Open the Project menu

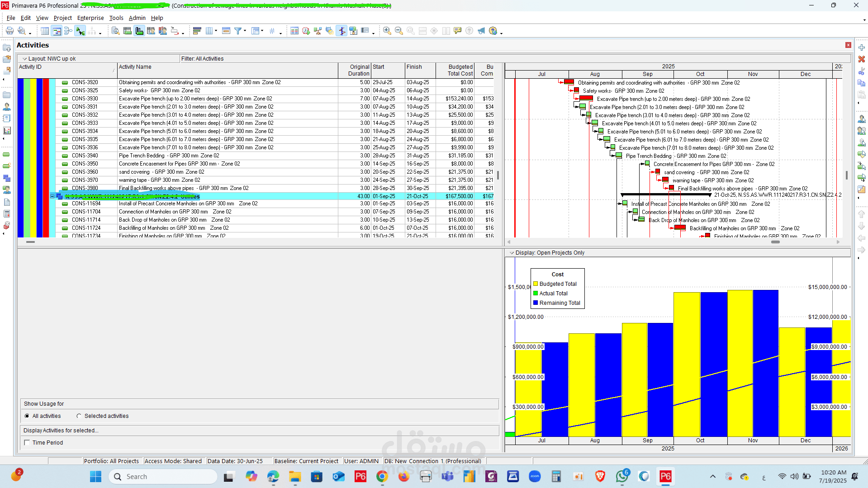62,18
